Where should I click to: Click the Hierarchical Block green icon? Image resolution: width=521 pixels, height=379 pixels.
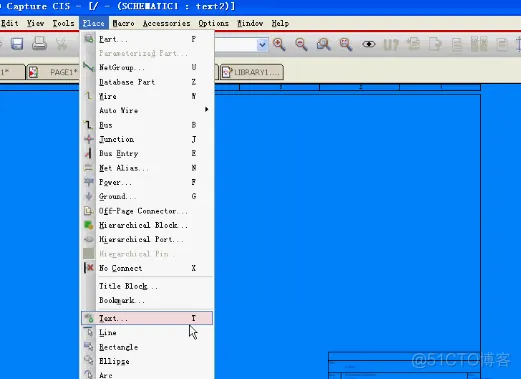click(x=89, y=225)
